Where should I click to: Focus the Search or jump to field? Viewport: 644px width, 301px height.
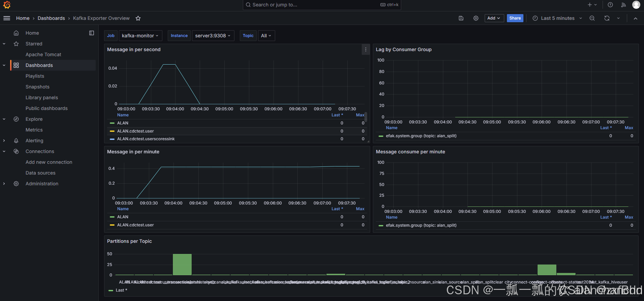point(322,5)
